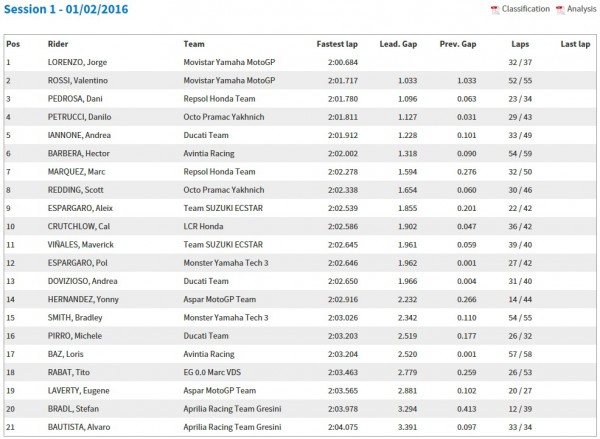Select the BAUTISTA, Alvaro row
The image size is (600, 439).
[x=300, y=427]
